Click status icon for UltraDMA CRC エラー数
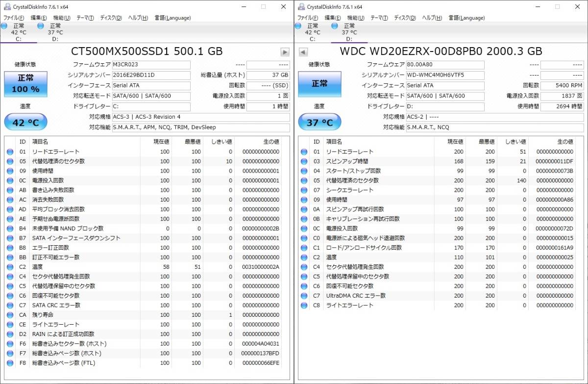Image resolution: width=588 pixels, height=384 pixels. pos(304,296)
